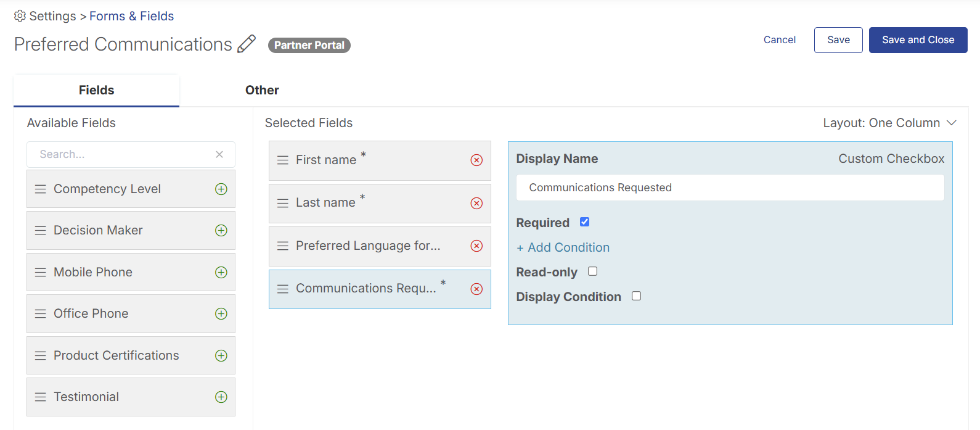This screenshot has width=980, height=430.
Task: Click the Display Name text input
Action: point(730,188)
